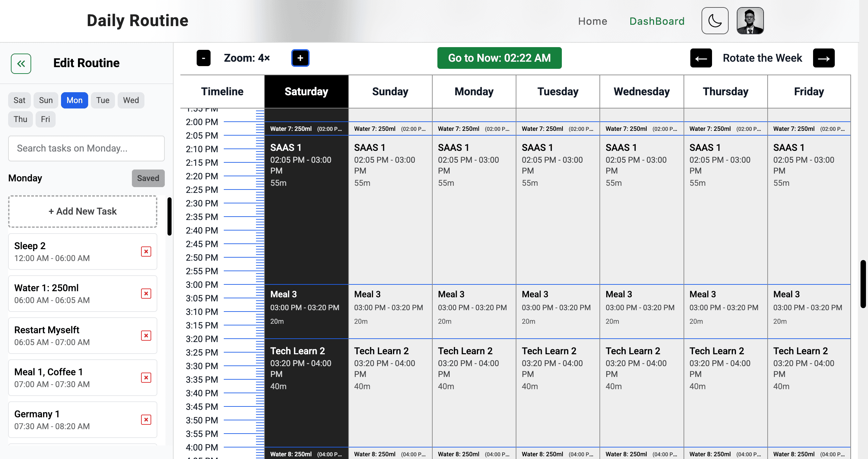Rotate the week backward with the left arrow
868x459 pixels.
[x=701, y=58]
